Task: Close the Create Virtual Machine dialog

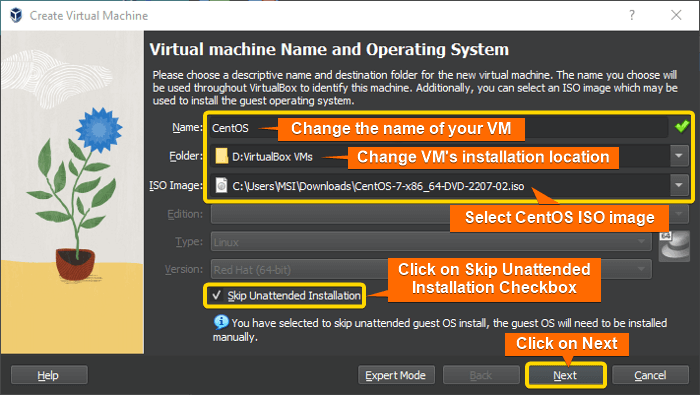Action: (x=676, y=15)
